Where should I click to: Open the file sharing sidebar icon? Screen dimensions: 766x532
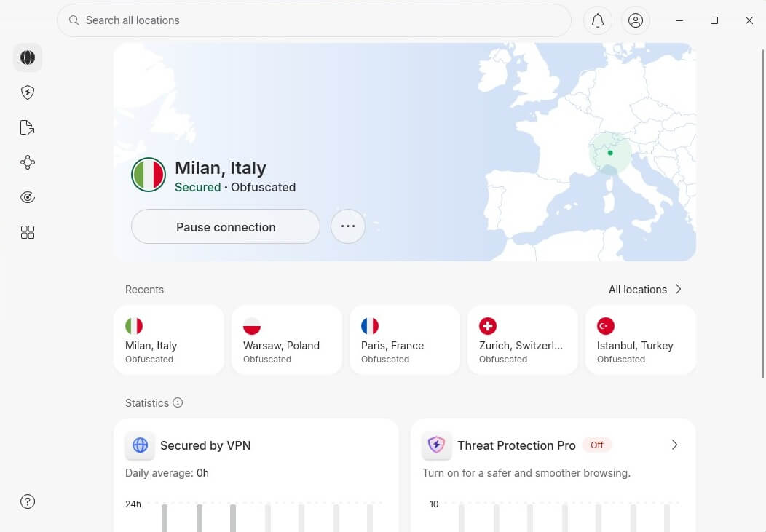[x=27, y=127]
